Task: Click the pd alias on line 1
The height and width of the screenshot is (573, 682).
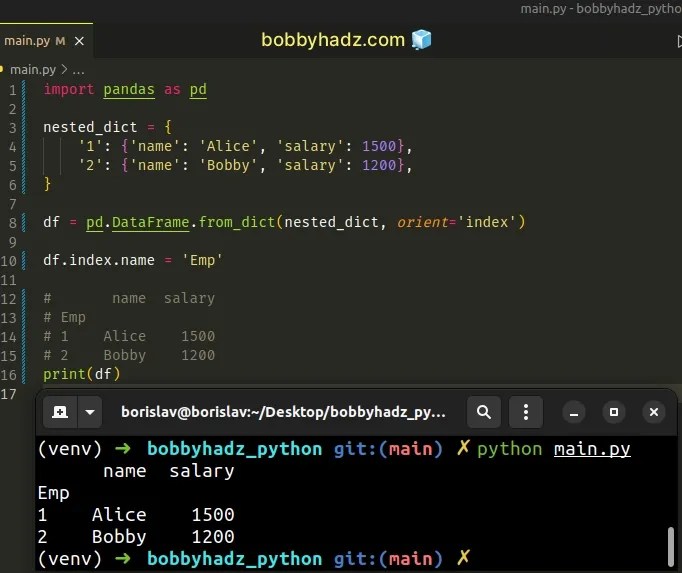Action: (x=198, y=90)
